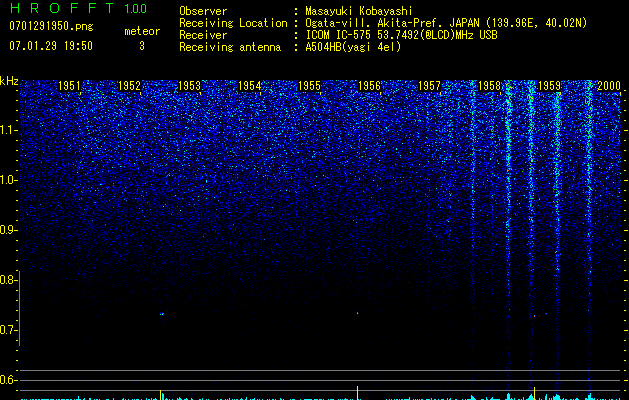Click the 1957 time axis label
Screen dimensions: 629x400
(429, 86)
